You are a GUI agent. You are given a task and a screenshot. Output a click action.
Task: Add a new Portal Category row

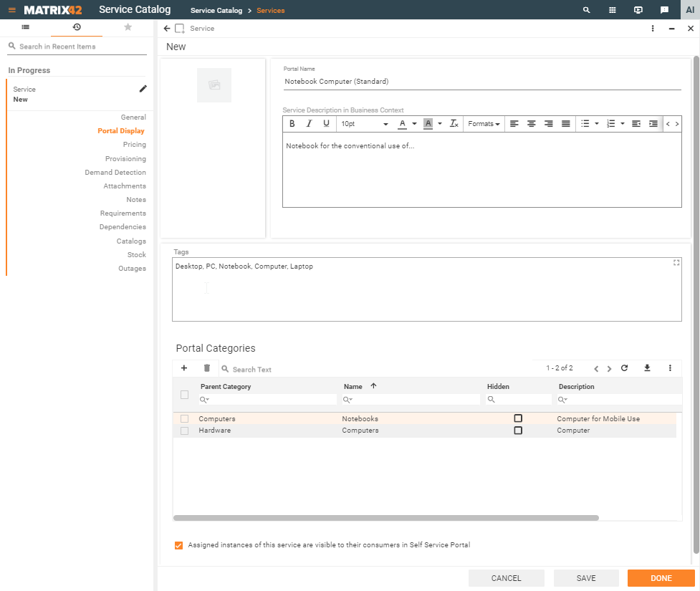click(x=183, y=367)
